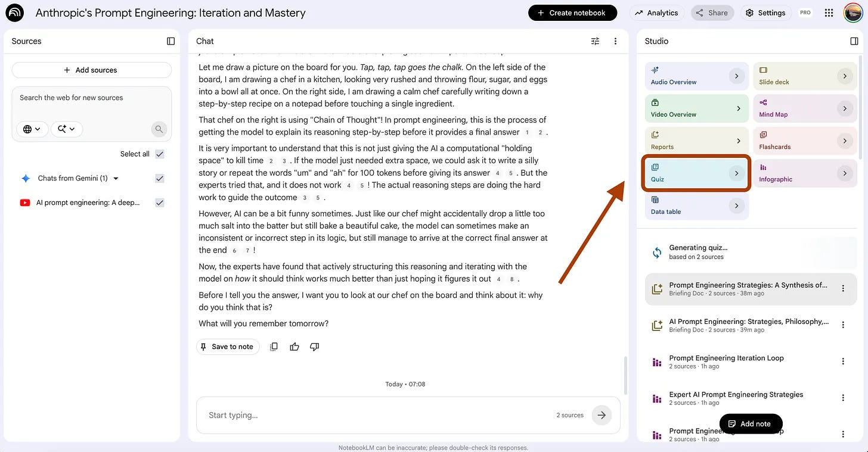868x452 pixels.
Task: Toggle AI prompt engineering video checkbox
Action: point(160,202)
